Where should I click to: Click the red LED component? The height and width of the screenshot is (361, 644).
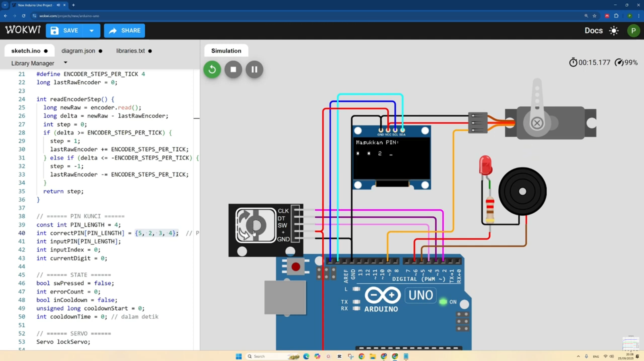(485, 165)
